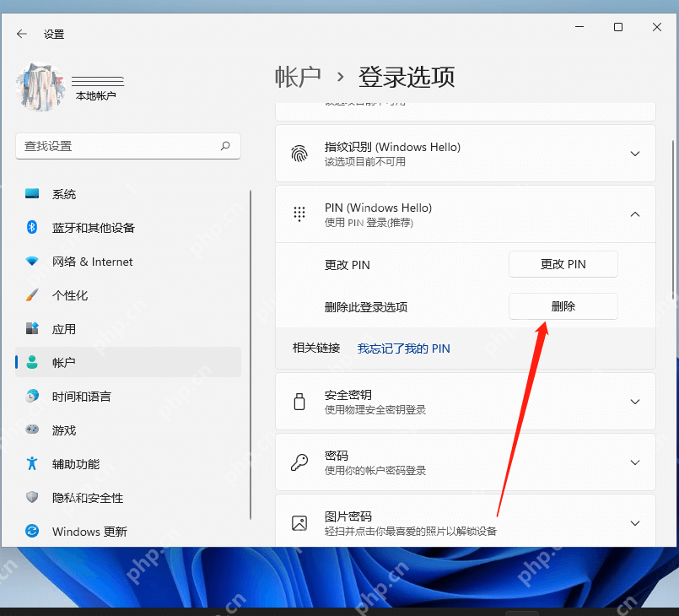Click the Windows 更新 sync icon

[x=32, y=531]
